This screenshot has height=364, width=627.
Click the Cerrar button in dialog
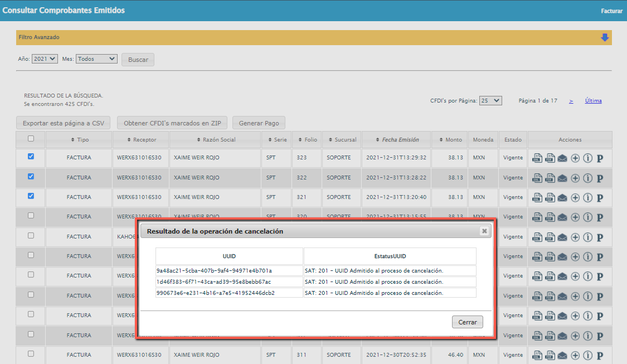point(467,322)
